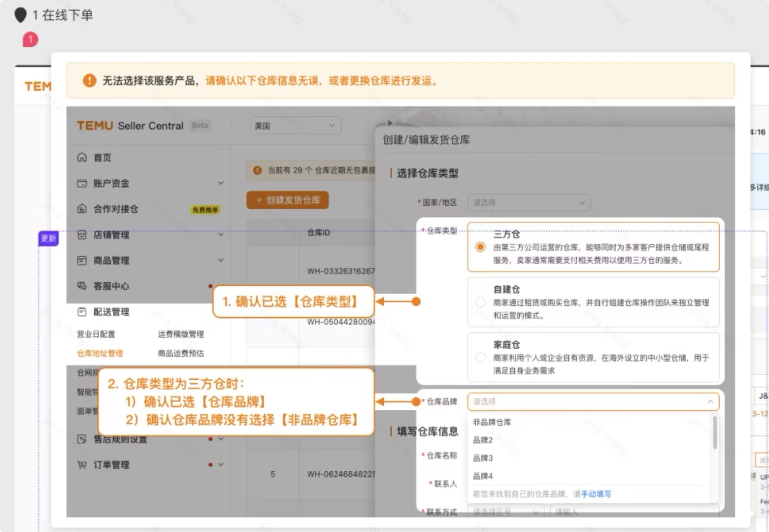
Task: Select the 三方仓 radio button
Action: tap(480, 247)
